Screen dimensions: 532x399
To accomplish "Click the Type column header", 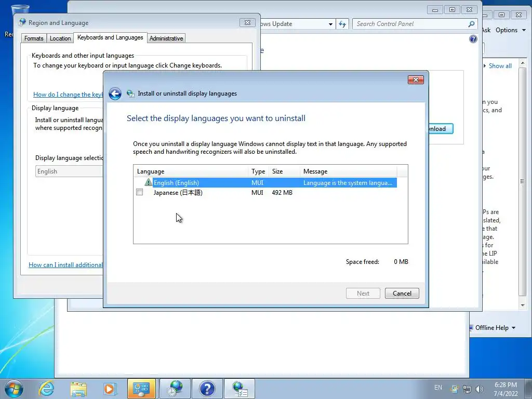I will click(259, 171).
